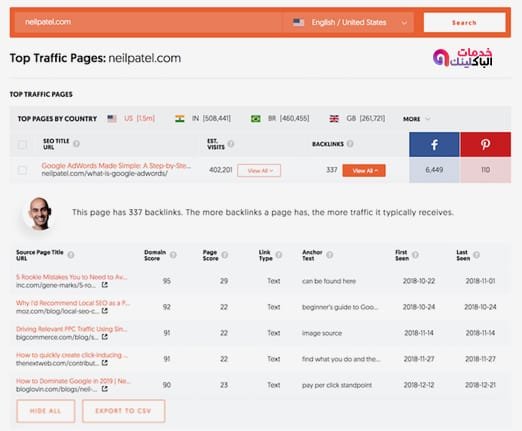The width and height of the screenshot is (522, 431).
Task: Click the Pinterest shares column icon
Action: coord(485,144)
